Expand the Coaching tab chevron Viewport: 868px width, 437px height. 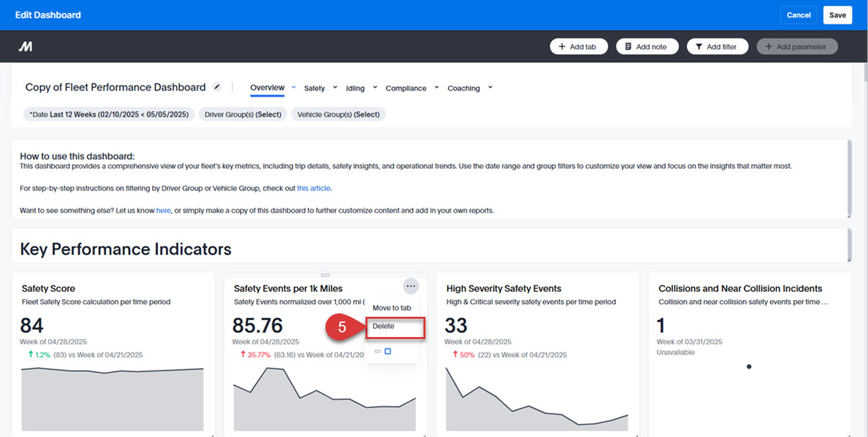[490, 87]
